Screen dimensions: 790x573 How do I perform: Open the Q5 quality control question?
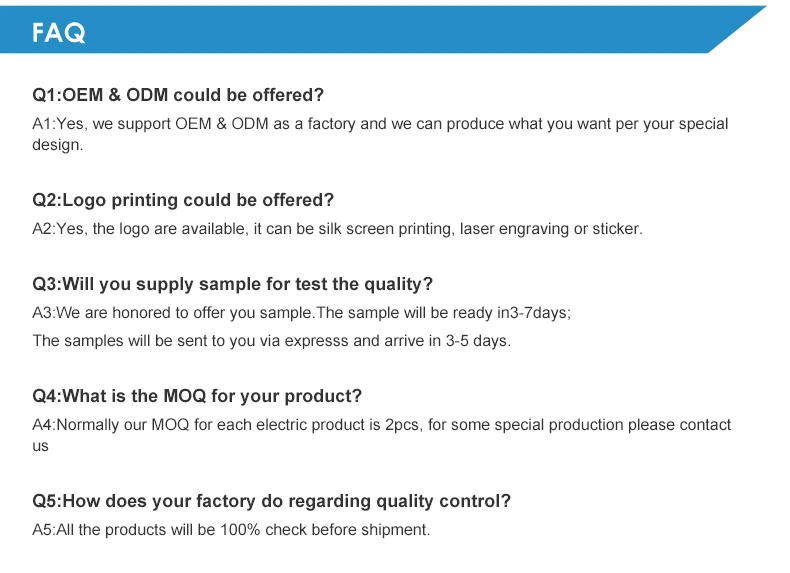271,501
